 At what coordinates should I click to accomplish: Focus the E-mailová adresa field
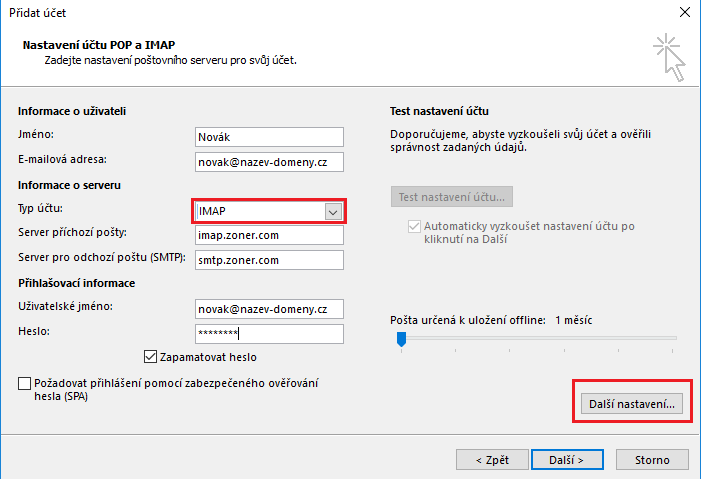[x=269, y=160]
